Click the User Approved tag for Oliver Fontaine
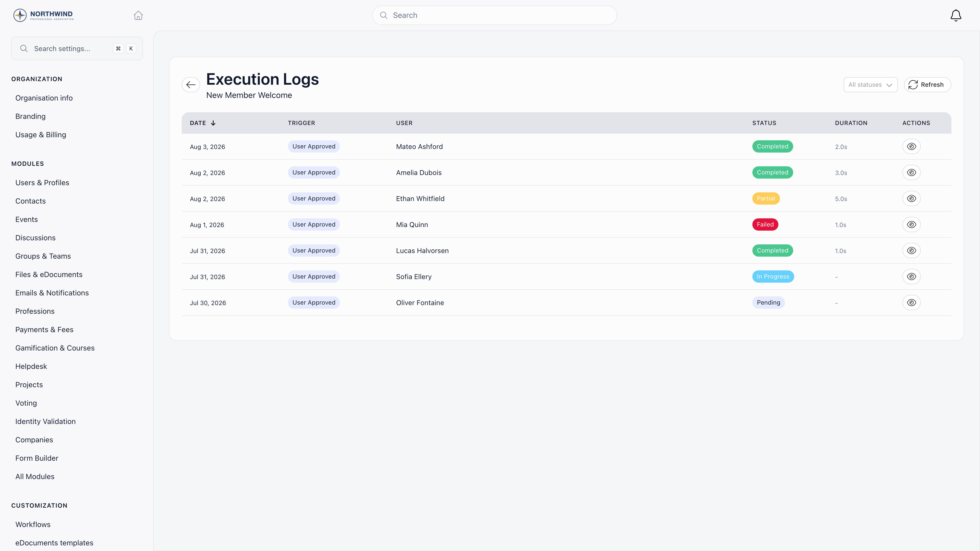 (x=314, y=303)
